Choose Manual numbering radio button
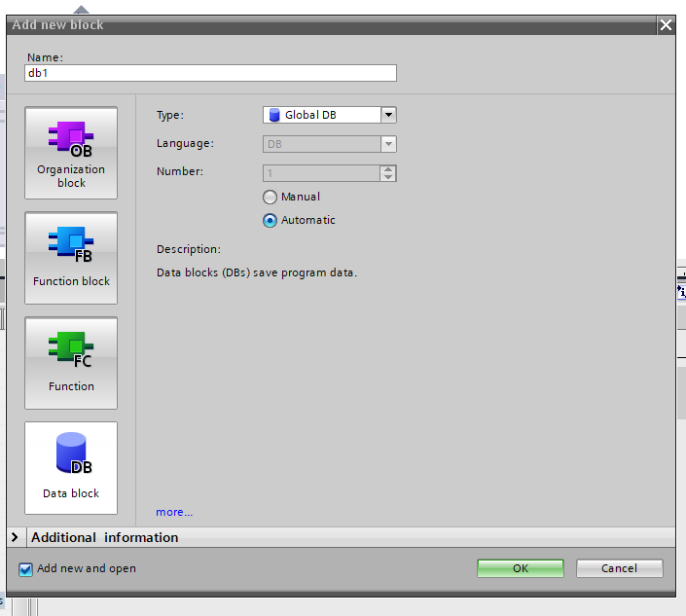 click(x=270, y=197)
